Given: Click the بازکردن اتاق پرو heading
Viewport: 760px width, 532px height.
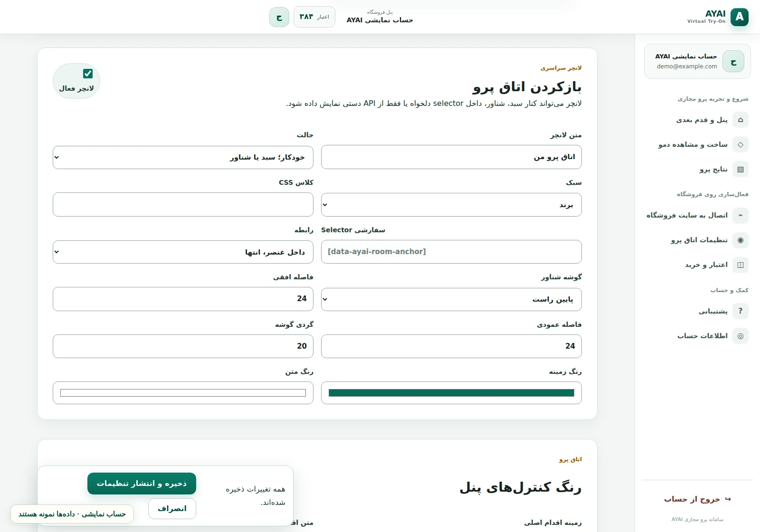Looking at the screenshot, I should 527,87.
